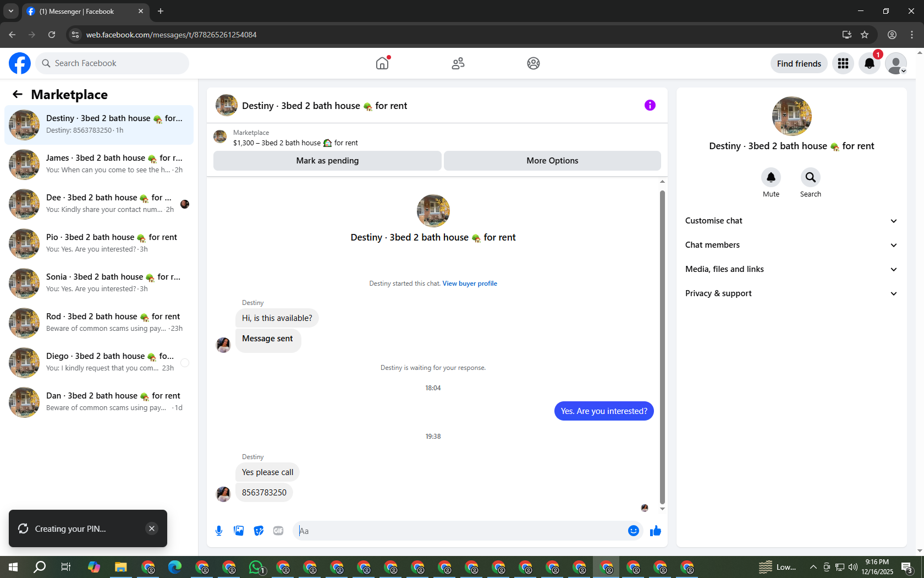Click the install app icon in address bar
Screen dimensions: 924x578
click(x=847, y=35)
